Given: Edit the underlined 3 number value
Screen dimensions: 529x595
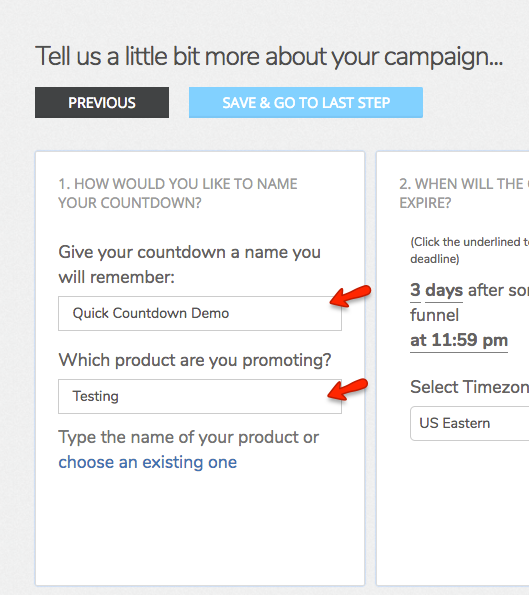Looking at the screenshot, I should (415, 291).
